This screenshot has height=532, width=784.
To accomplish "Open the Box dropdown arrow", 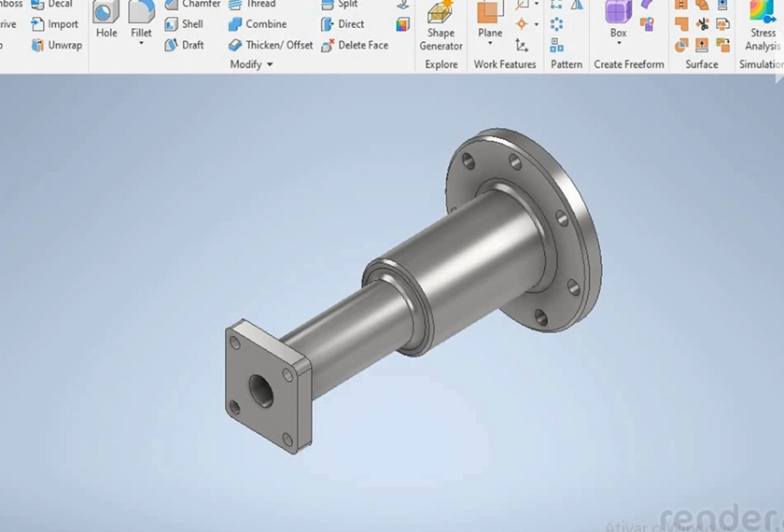I will click(618, 44).
